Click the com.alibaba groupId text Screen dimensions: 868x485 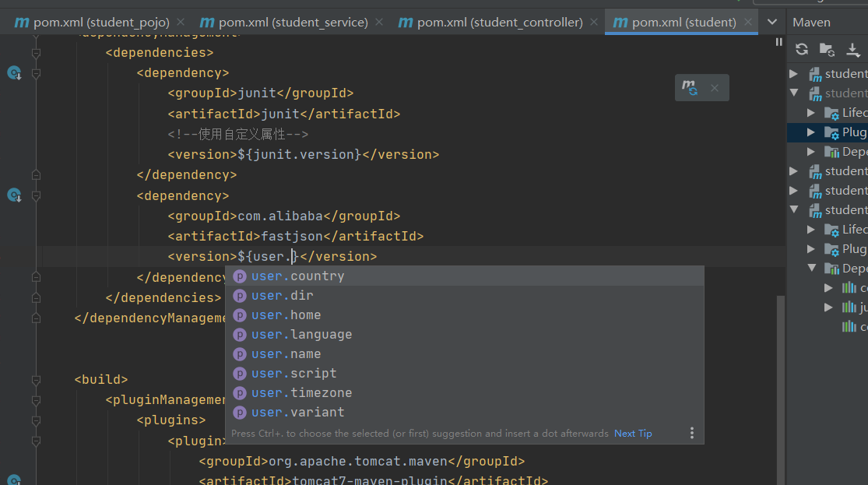(x=280, y=216)
